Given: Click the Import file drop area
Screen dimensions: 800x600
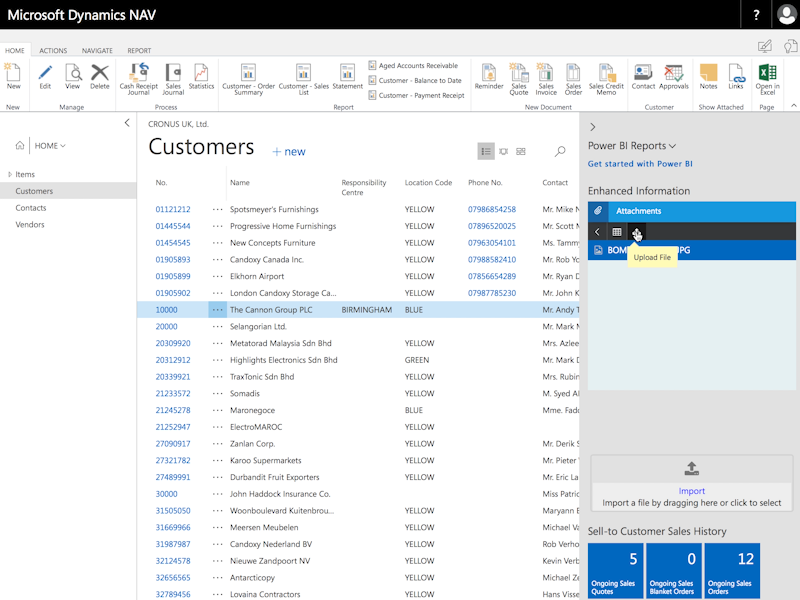Looking at the screenshot, I should (691, 483).
